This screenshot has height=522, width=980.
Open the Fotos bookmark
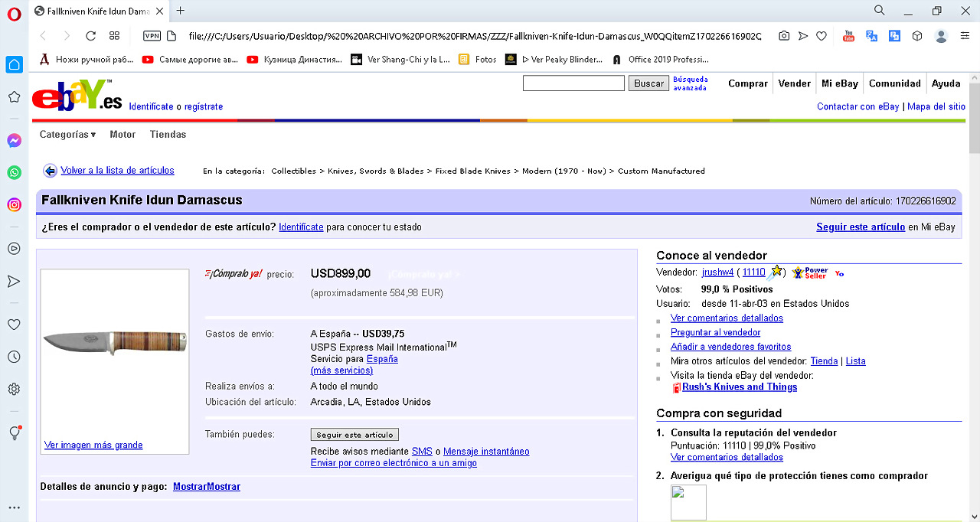point(478,59)
